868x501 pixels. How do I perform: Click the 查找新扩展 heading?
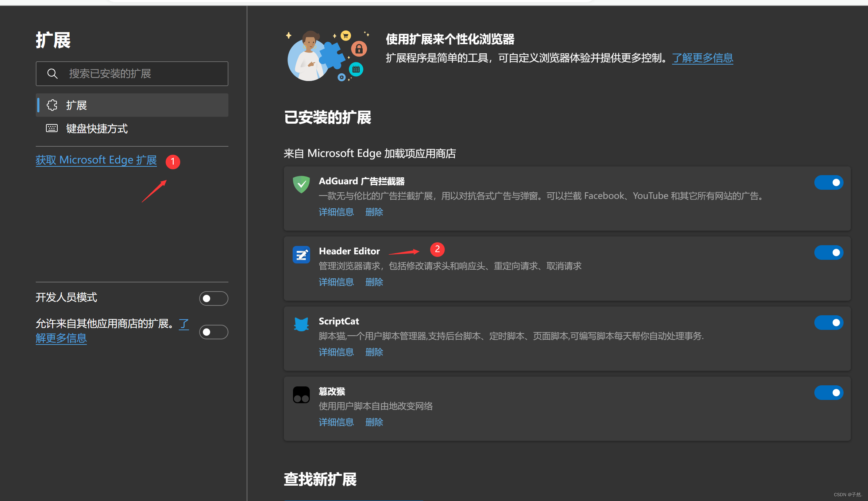click(x=320, y=479)
